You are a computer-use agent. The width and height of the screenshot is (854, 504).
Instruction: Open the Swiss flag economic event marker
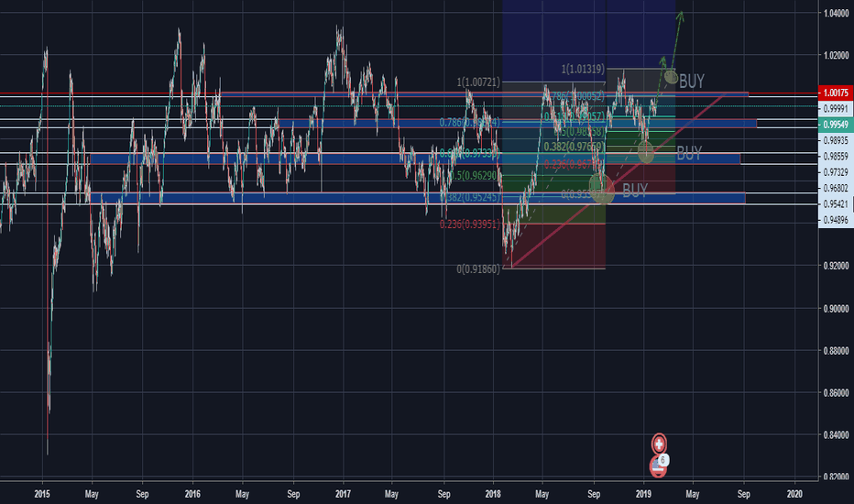click(659, 444)
